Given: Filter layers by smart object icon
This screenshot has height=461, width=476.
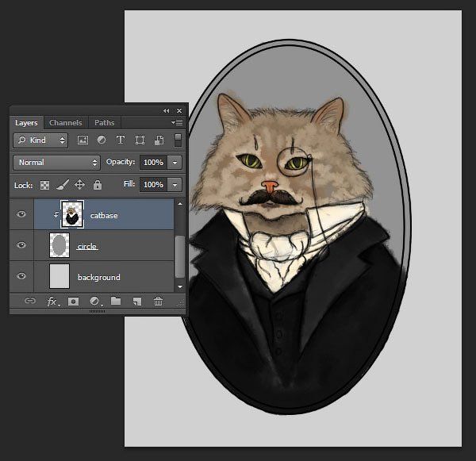Looking at the screenshot, I should [x=159, y=140].
